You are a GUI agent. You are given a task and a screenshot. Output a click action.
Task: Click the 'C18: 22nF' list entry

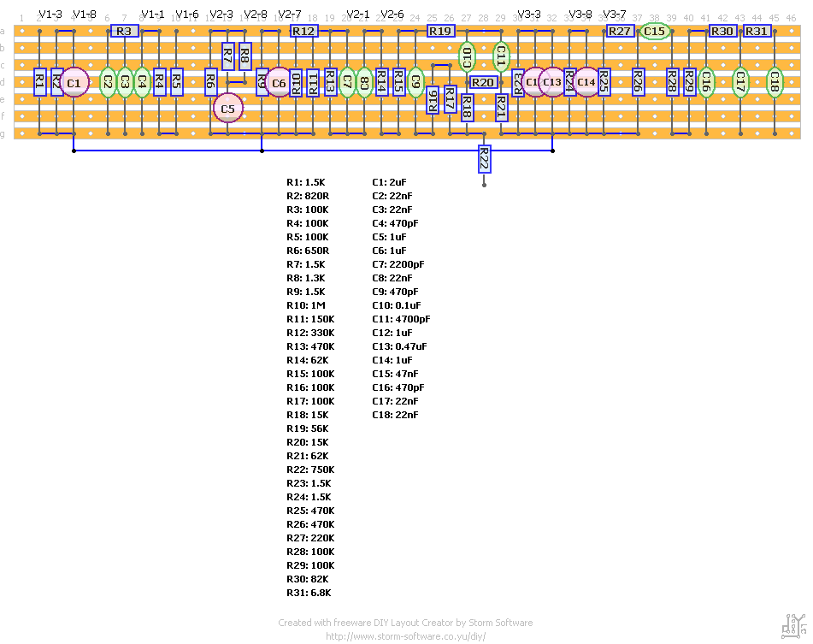(x=395, y=416)
